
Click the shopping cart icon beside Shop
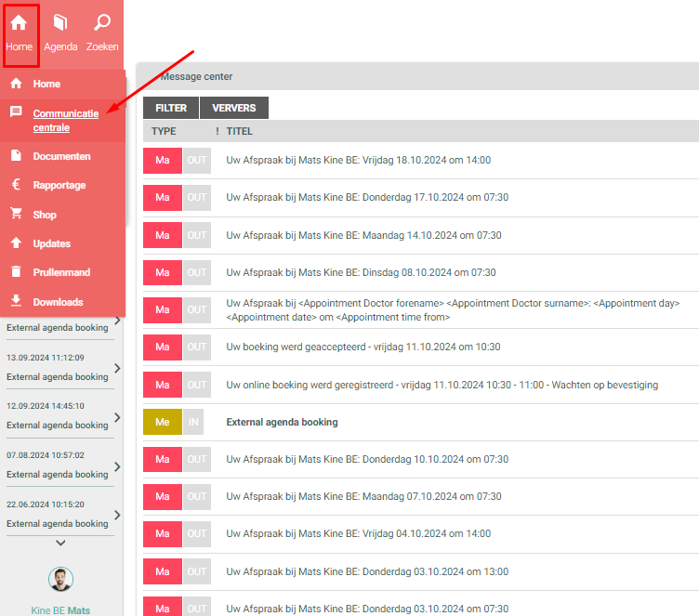coord(16,214)
